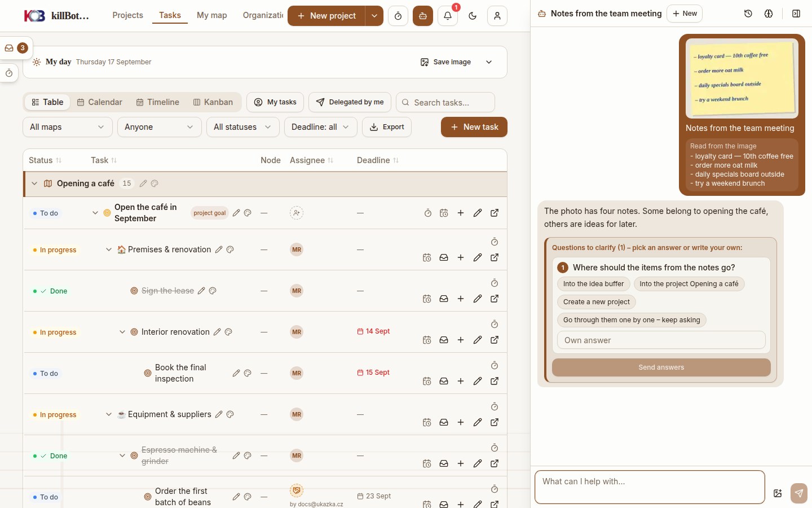The image size is (812, 508).
Task: Open the timer icon in the top bar
Action: click(x=398, y=16)
